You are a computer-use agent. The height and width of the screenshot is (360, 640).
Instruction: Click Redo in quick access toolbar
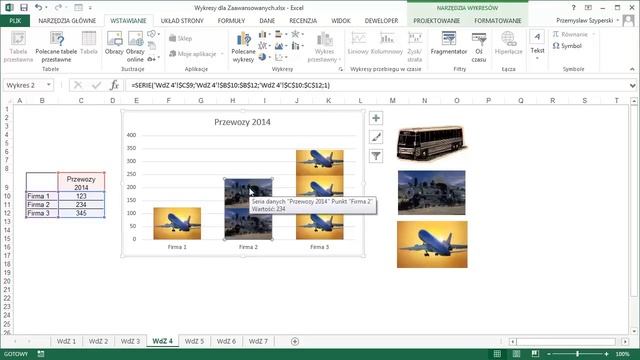pos(58,8)
